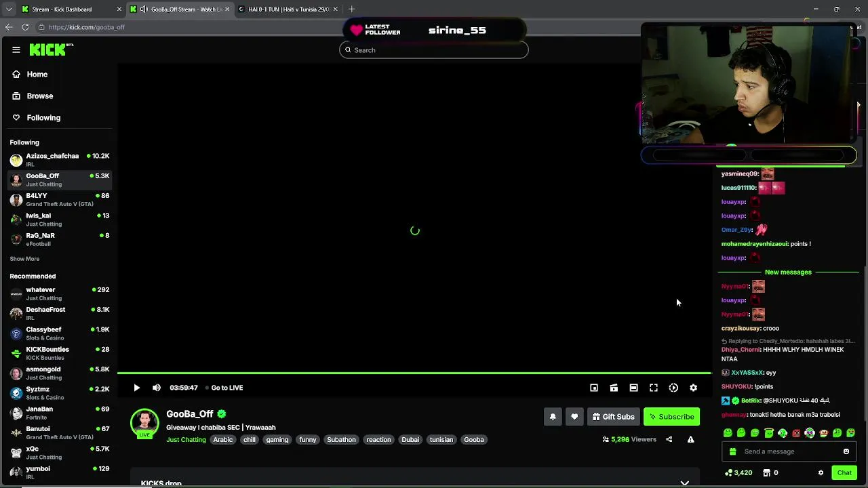
Task: Click Send a message chat field
Action: pos(789,451)
